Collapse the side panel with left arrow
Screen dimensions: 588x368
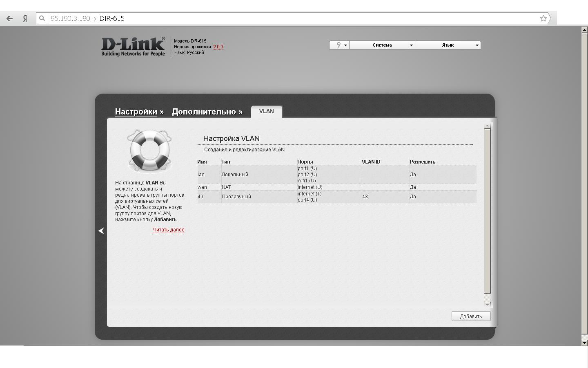click(101, 231)
